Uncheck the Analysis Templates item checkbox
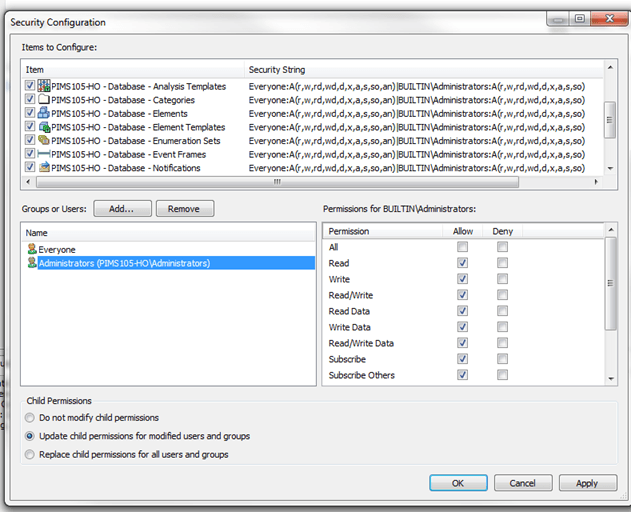 (30, 85)
